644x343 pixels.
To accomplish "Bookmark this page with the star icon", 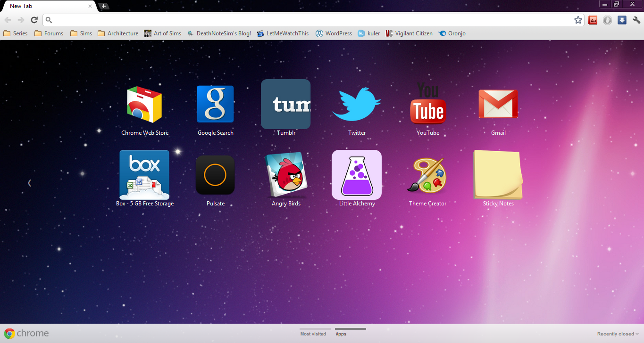I will (578, 20).
